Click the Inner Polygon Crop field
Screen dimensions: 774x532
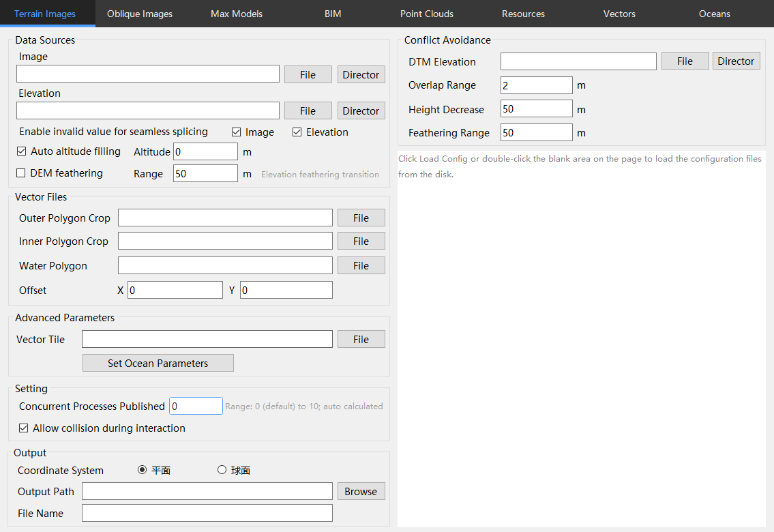point(225,241)
